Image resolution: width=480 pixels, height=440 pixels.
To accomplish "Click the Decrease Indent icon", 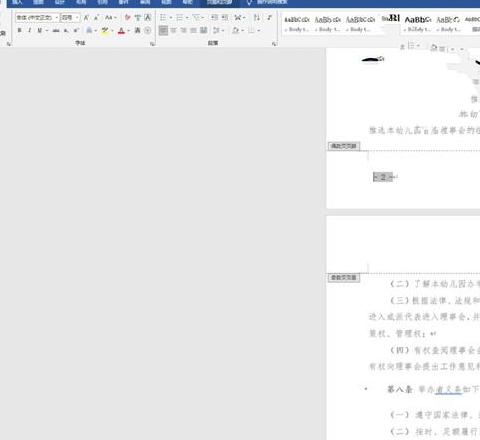I will coord(215,17).
